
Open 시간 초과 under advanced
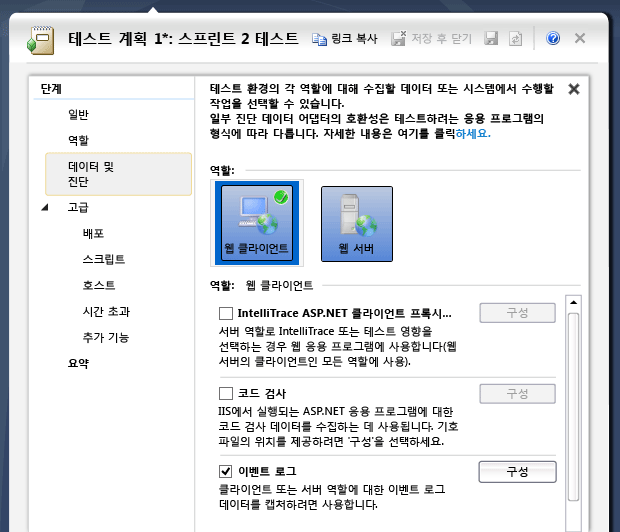pyautogui.click(x=106, y=312)
